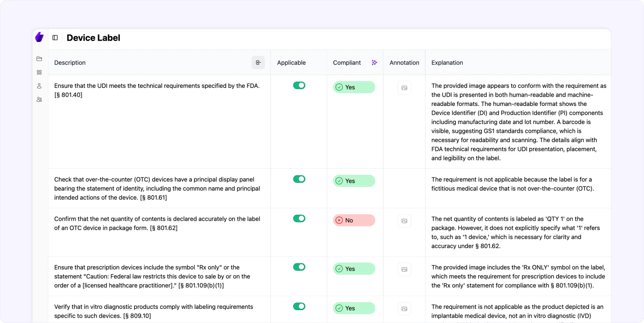Open Compliant Yes dropdown for UDI row
Image resolution: width=644 pixels, height=323 pixels.
(354, 87)
